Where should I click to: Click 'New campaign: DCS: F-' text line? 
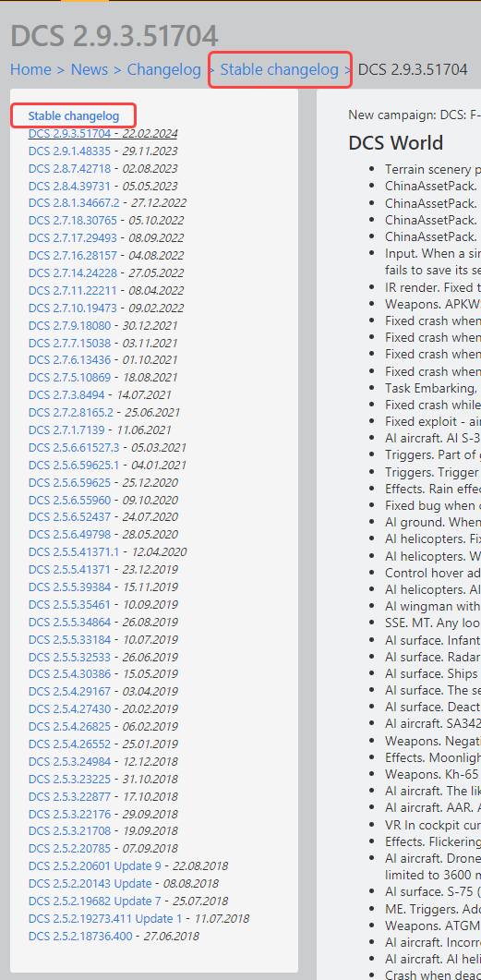pyautogui.click(x=415, y=115)
